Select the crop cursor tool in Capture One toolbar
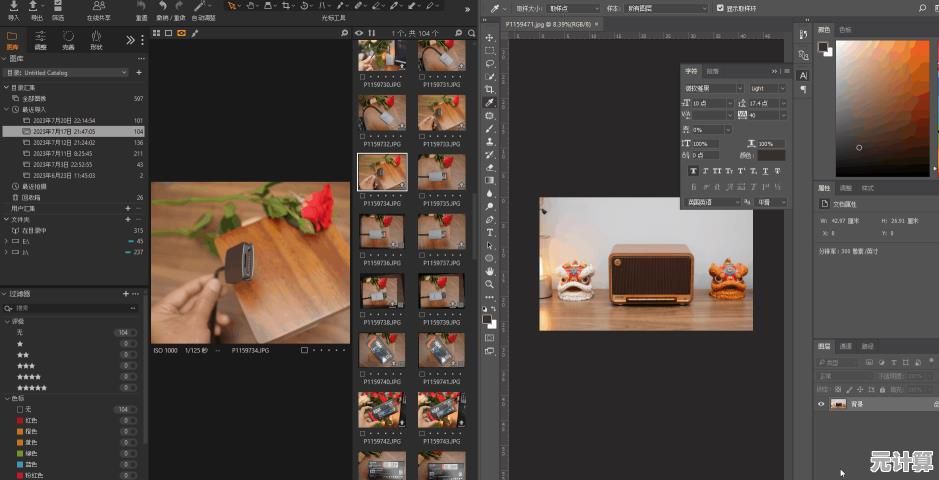 tap(286, 6)
